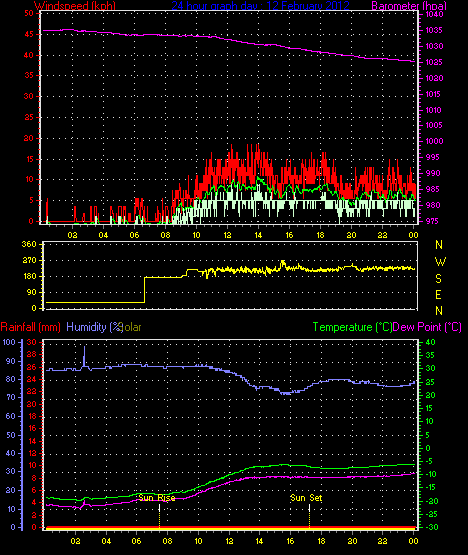Viewport: 468px width, 555px height.
Task: Click the 100 humidity axis value
Action: [x=9, y=342]
